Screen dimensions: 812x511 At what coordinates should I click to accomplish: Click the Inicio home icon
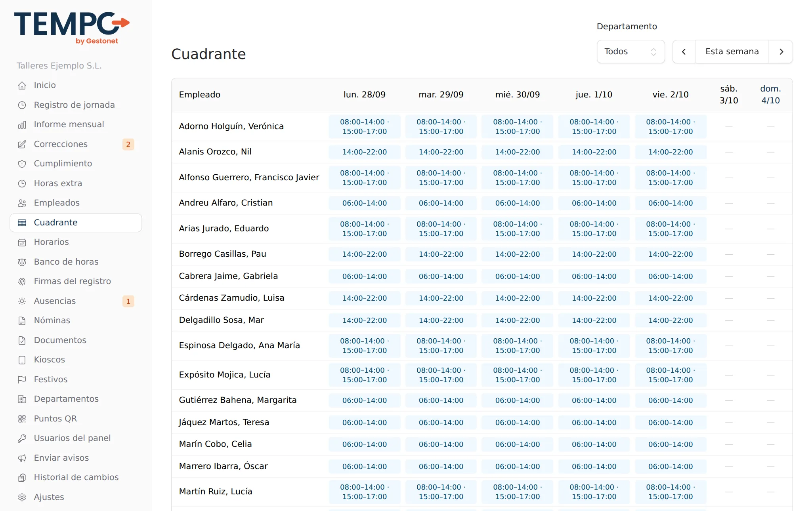[22, 85]
